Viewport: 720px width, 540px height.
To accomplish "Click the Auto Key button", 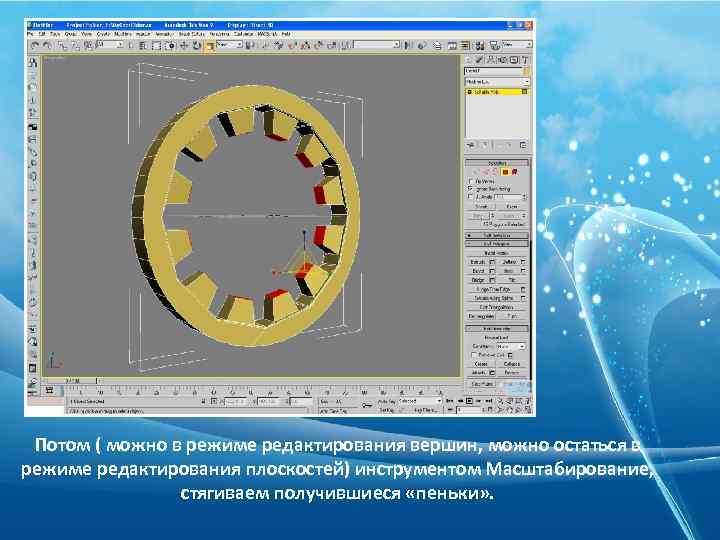I will (387, 401).
